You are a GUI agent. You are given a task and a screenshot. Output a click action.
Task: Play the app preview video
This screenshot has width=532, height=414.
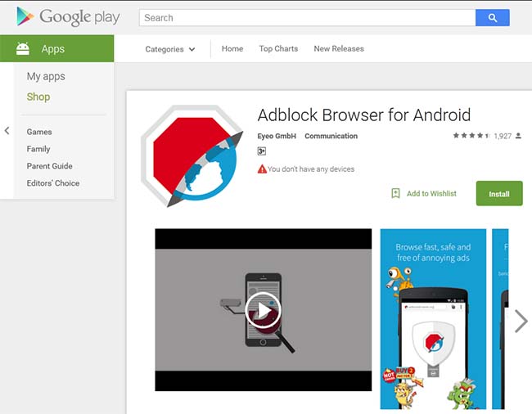(263, 310)
